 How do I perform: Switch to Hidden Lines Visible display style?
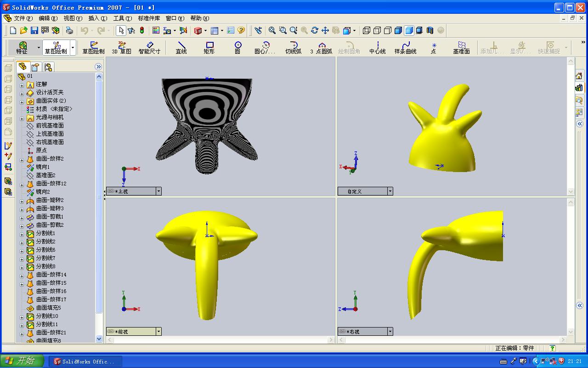pos(377,30)
